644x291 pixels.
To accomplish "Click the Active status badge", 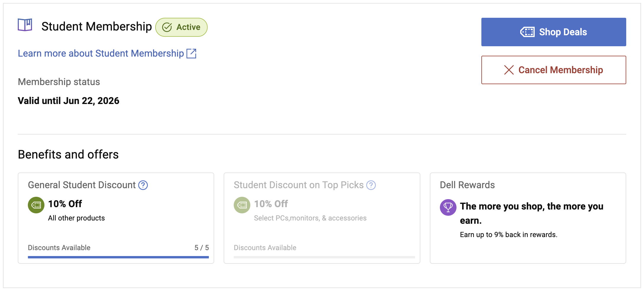I will click(181, 27).
